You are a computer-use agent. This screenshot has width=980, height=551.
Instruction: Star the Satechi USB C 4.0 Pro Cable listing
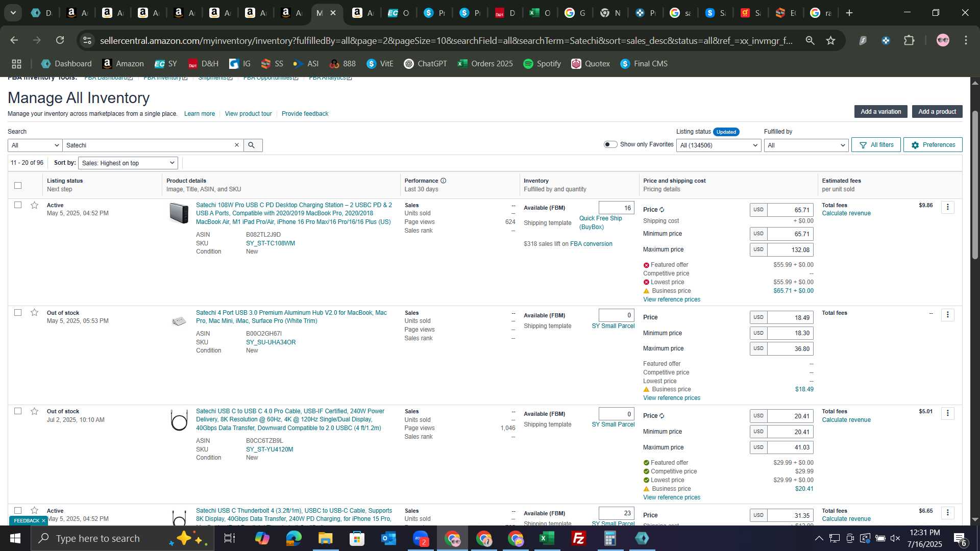click(x=34, y=411)
